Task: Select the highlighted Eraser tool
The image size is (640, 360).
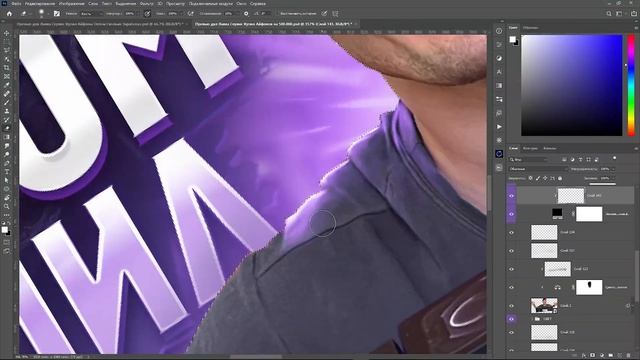Action: pos(7,128)
